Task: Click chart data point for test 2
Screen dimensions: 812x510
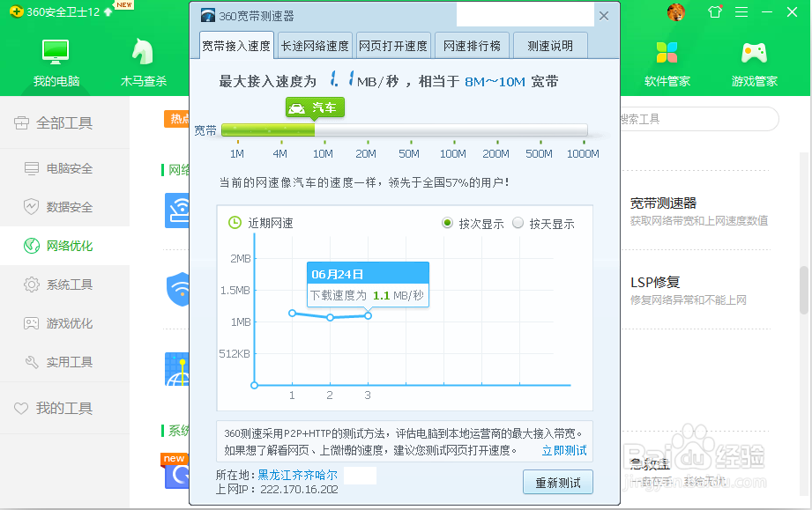Action: coord(330,318)
